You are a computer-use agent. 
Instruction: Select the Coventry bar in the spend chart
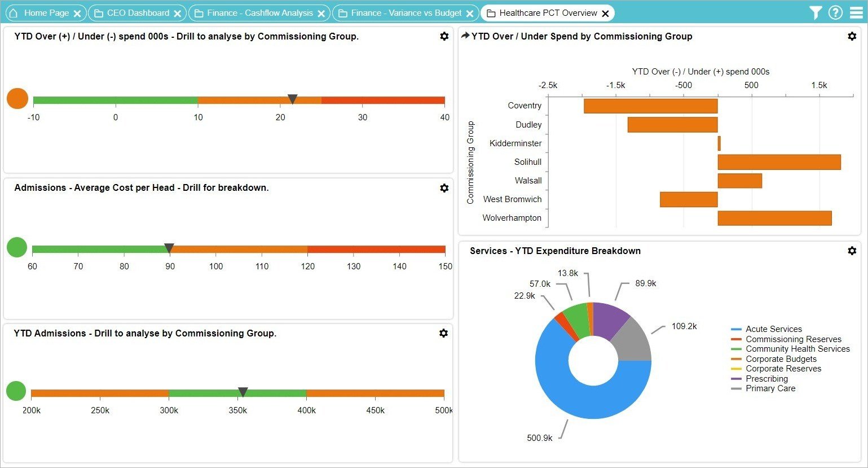(650, 106)
